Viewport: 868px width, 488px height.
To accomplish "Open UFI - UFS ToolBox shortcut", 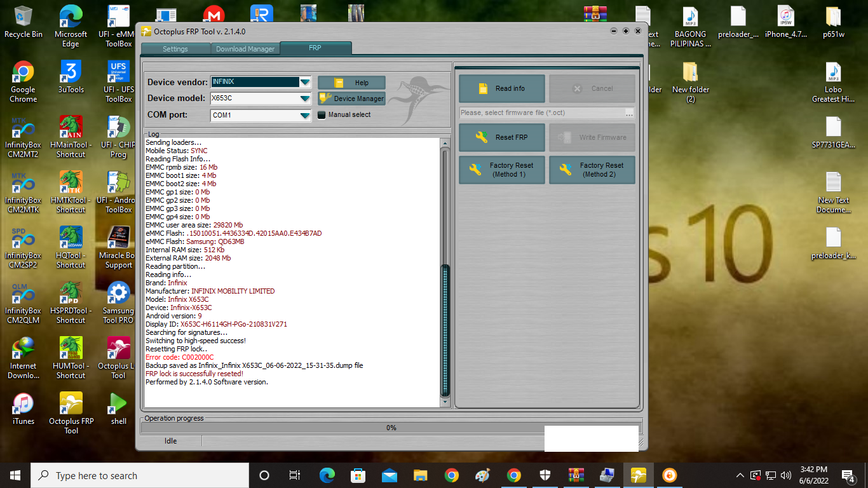I will click(x=119, y=81).
